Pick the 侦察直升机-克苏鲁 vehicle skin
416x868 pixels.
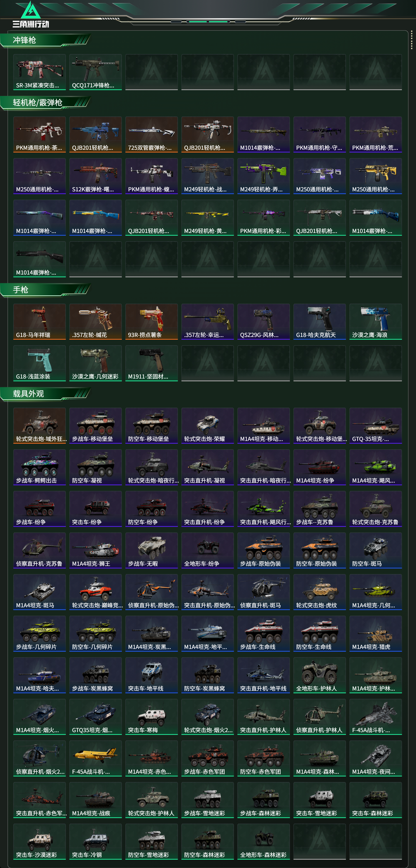tap(39, 550)
